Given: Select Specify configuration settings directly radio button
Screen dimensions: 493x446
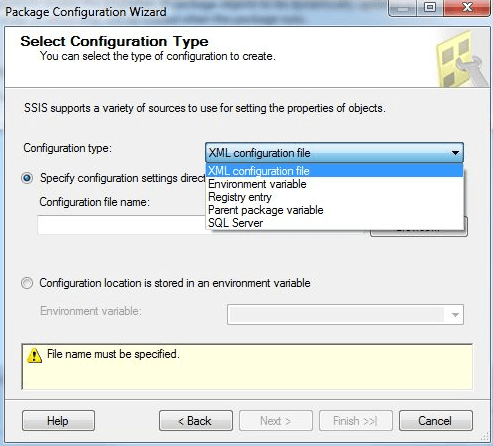Looking at the screenshot, I should point(27,178).
